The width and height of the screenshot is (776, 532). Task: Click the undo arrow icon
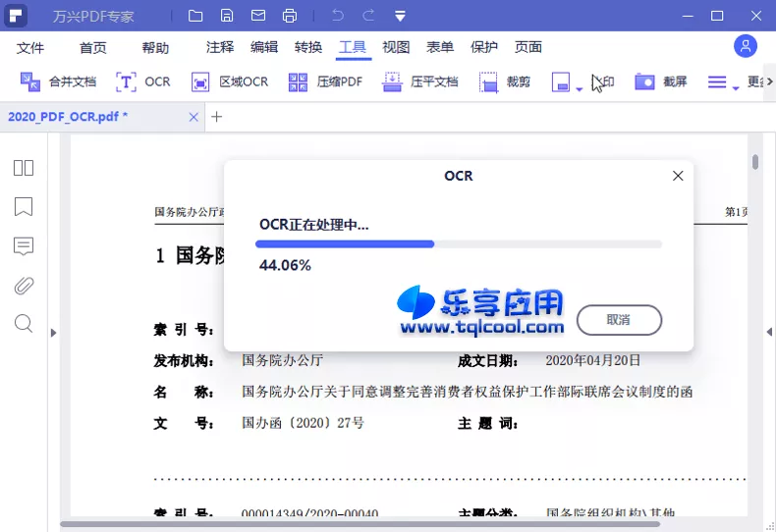[x=338, y=16]
